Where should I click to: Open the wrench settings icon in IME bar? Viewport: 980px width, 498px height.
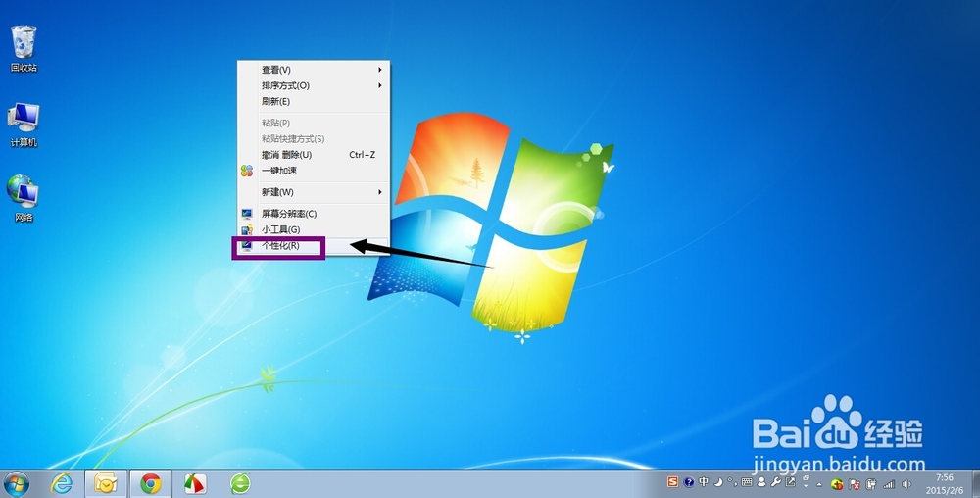pos(775,482)
